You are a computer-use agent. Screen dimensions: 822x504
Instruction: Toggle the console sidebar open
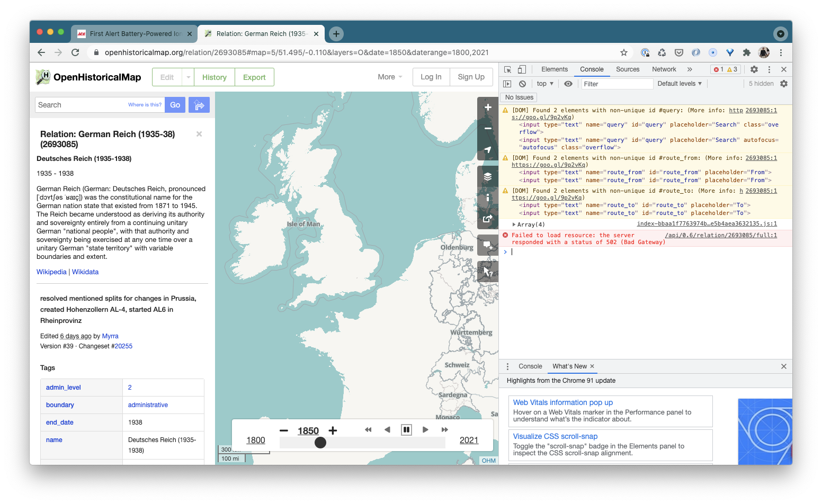tap(507, 84)
